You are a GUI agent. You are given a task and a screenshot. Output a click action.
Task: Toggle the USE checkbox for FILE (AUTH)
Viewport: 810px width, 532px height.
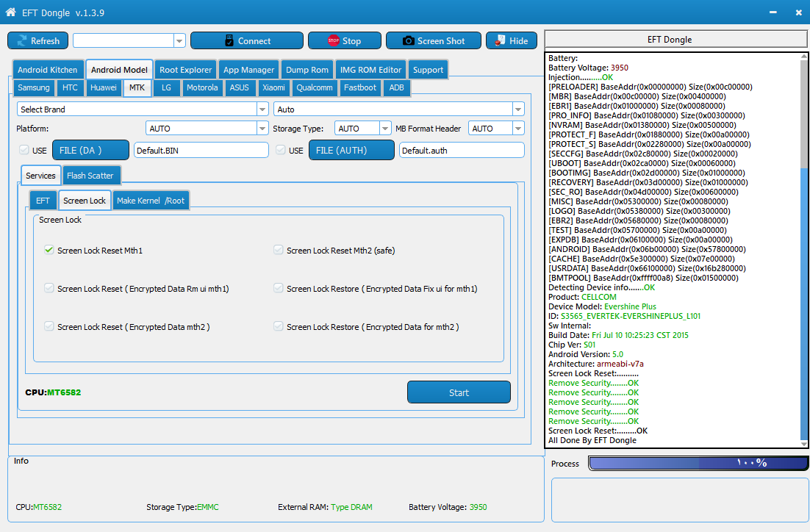pyautogui.click(x=281, y=150)
